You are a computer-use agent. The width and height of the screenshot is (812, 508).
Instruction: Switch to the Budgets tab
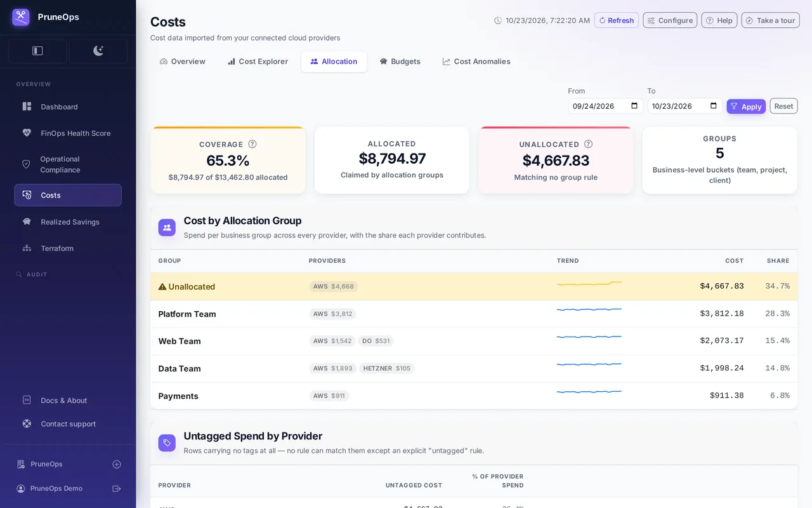400,62
